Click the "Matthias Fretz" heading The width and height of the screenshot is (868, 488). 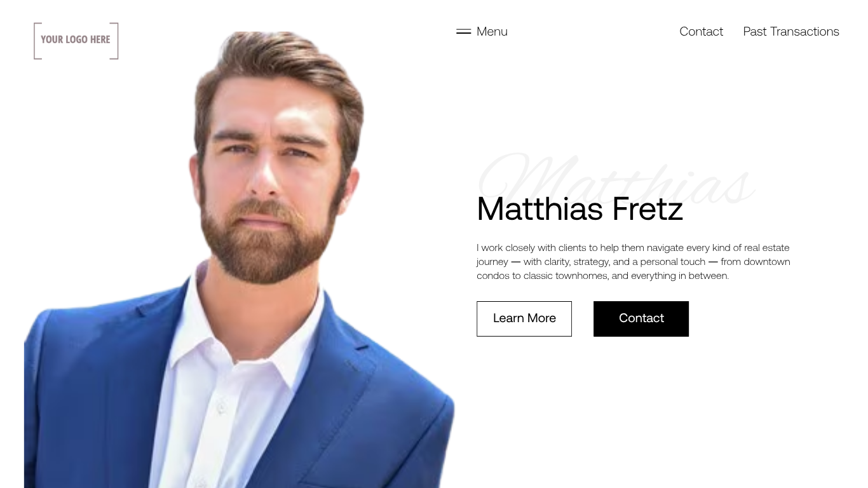click(580, 209)
